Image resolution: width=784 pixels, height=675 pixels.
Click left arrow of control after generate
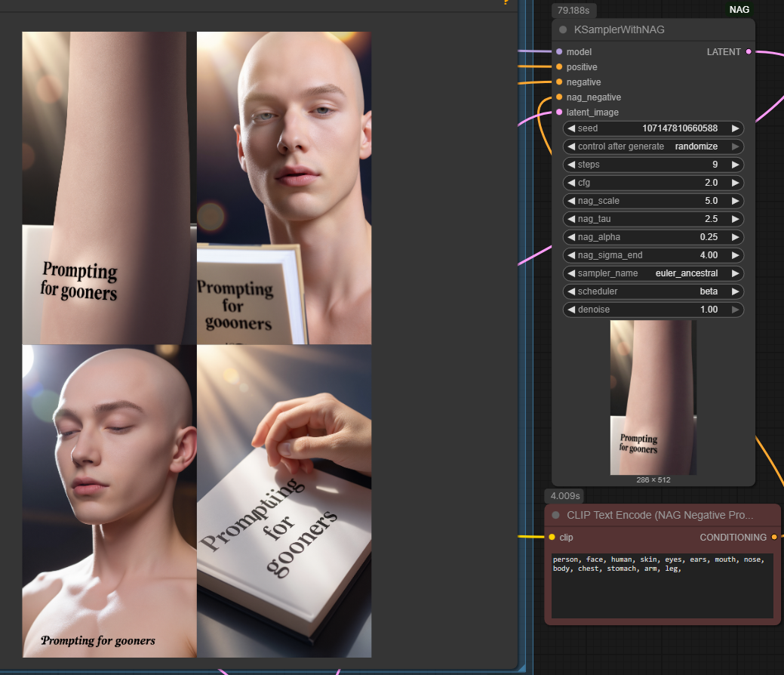point(571,146)
